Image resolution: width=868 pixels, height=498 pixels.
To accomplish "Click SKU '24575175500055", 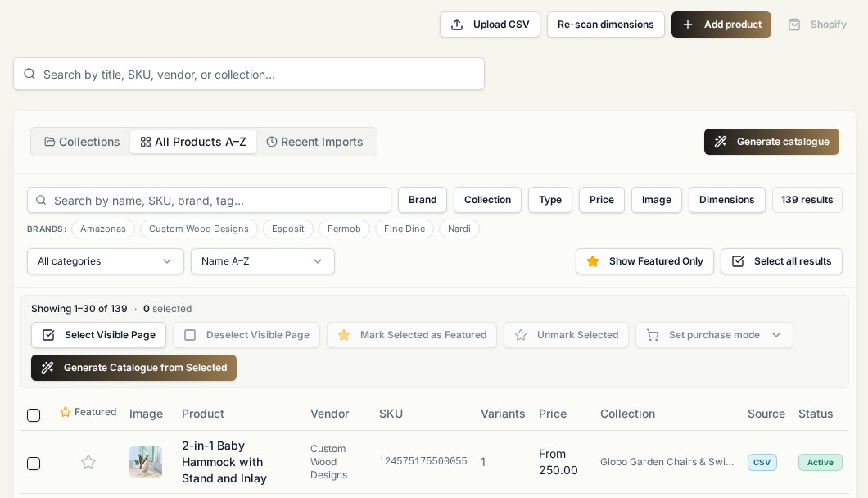I will click(423, 461).
